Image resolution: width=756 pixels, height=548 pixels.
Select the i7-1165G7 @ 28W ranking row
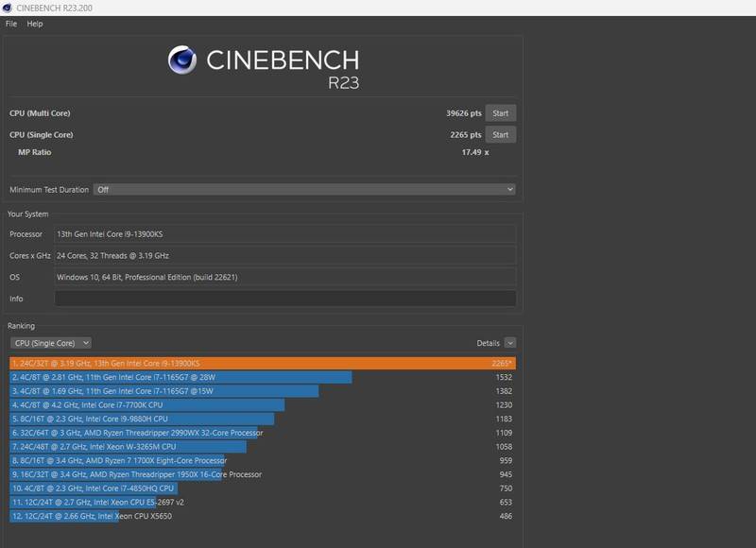pyautogui.click(x=263, y=377)
